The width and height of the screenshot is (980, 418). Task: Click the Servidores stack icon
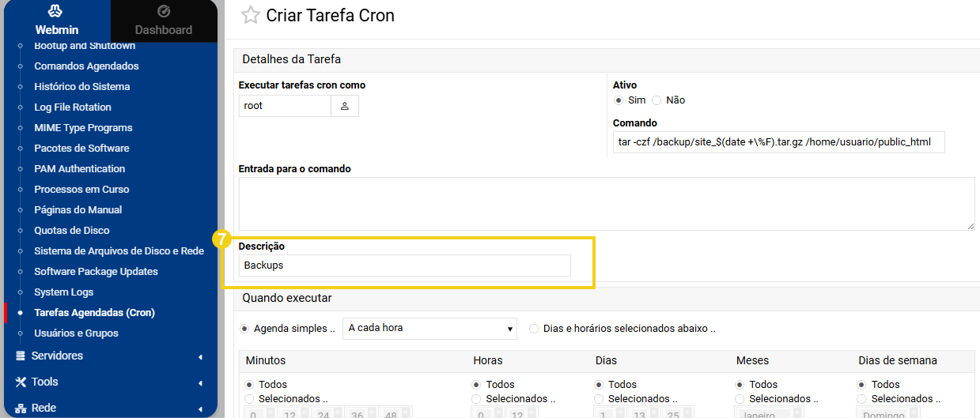point(21,356)
